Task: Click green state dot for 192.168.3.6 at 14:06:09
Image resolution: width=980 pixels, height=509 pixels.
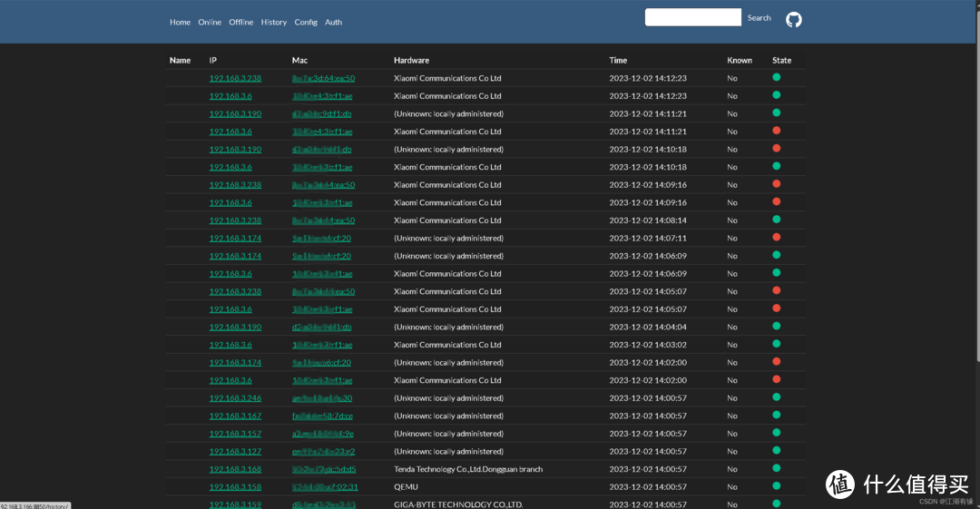Action: [x=776, y=272]
